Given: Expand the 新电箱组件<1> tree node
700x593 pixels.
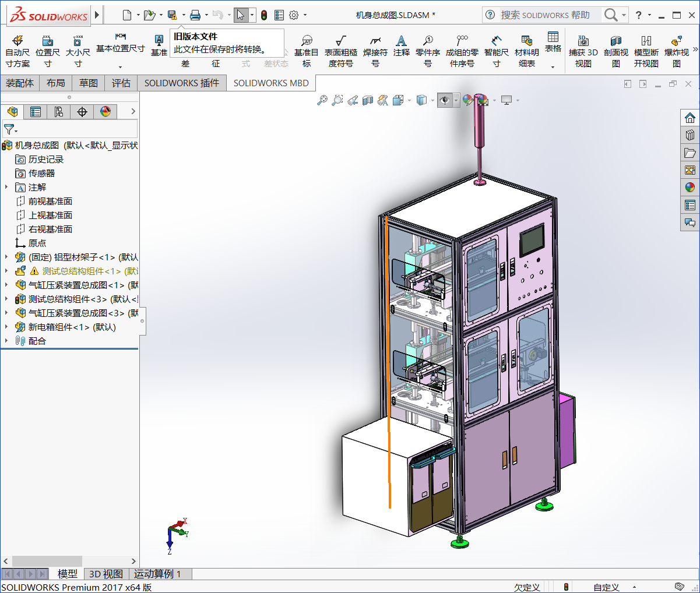Looking at the screenshot, I should point(5,327).
